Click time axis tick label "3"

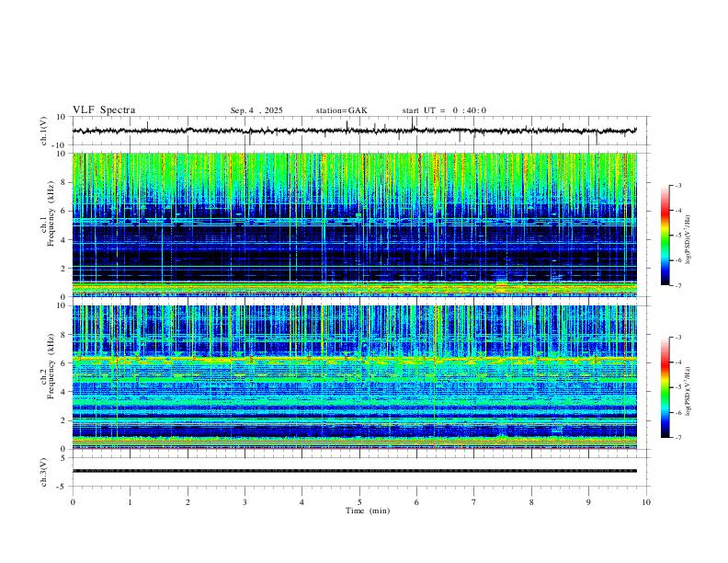[x=245, y=502]
